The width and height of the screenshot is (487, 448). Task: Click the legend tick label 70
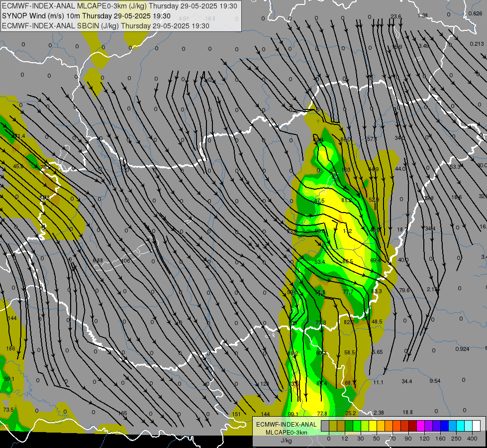click(392, 439)
